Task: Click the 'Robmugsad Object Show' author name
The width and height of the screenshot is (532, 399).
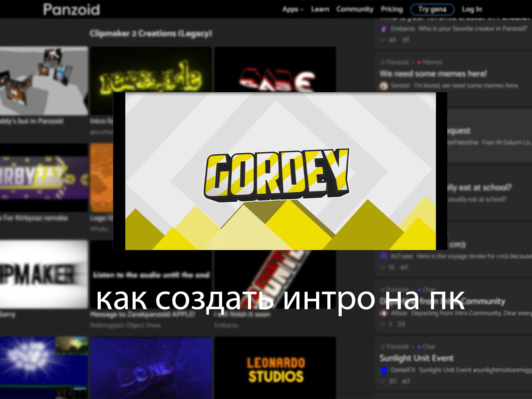Action: [x=125, y=325]
